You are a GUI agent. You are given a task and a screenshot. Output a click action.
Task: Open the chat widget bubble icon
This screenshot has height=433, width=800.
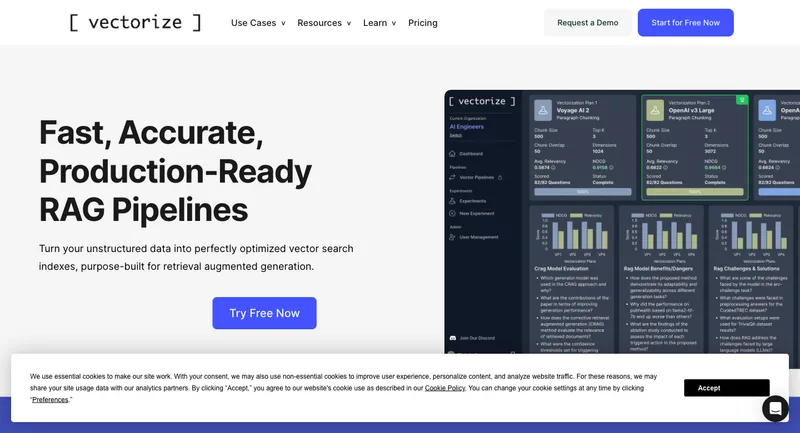coord(775,408)
